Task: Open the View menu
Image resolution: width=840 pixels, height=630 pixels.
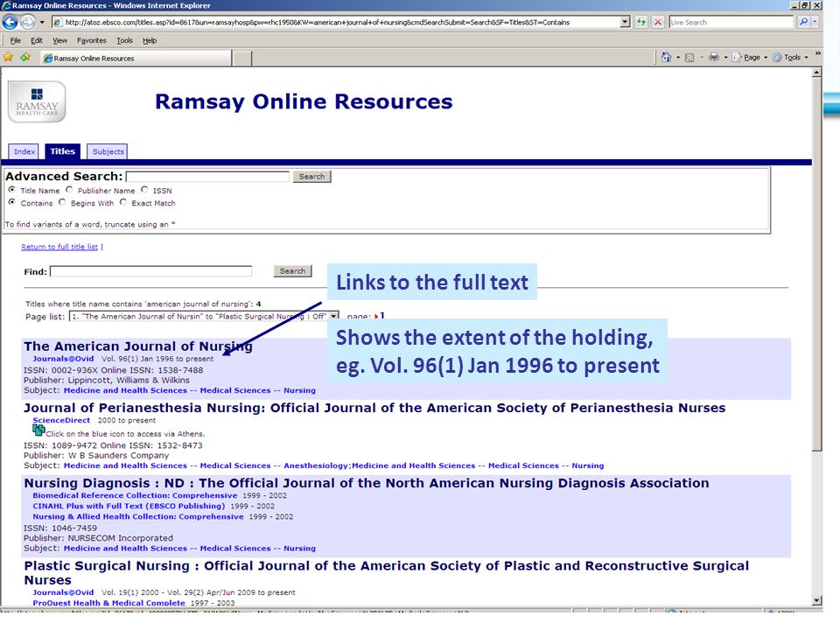Action: pyautogui.click(x=60, y=40)
